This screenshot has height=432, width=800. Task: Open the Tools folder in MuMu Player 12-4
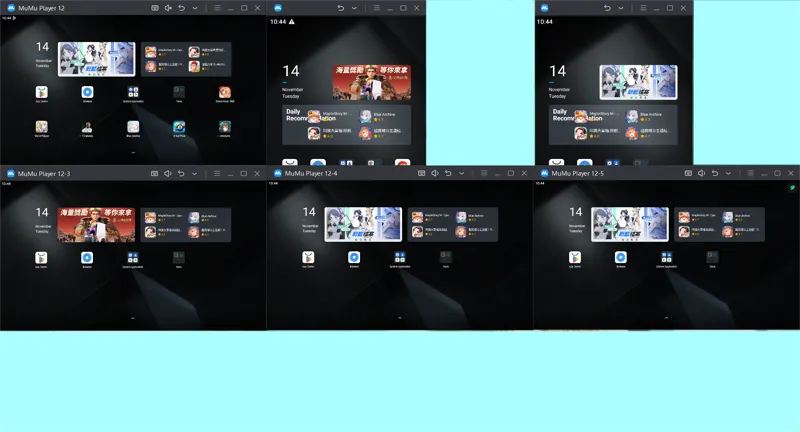(x=446, y=258)
